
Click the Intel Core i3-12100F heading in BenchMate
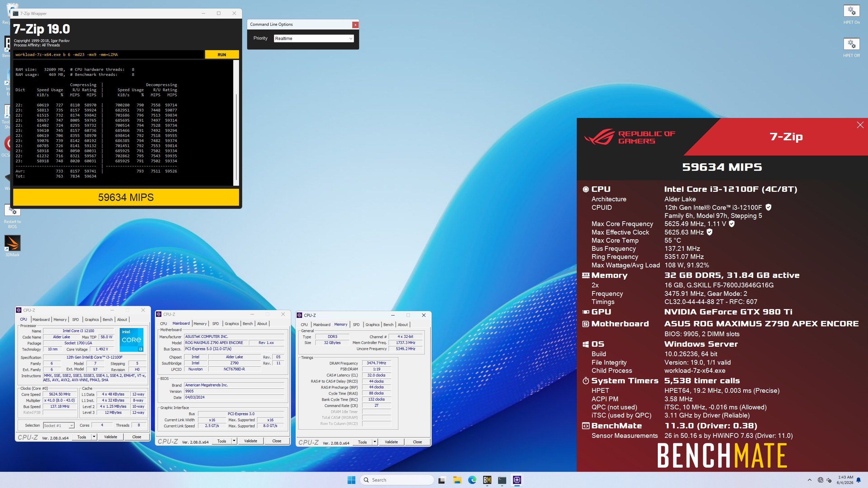click(731, 189)
